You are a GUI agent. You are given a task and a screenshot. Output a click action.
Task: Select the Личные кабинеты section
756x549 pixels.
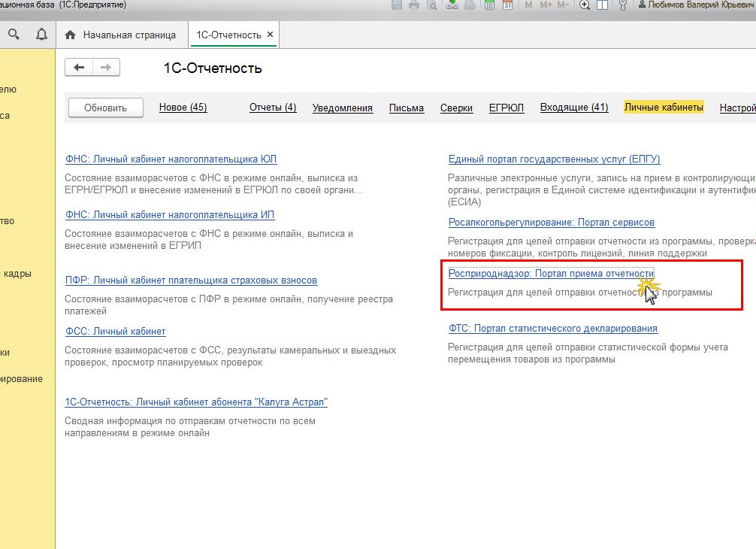(664, 107)
